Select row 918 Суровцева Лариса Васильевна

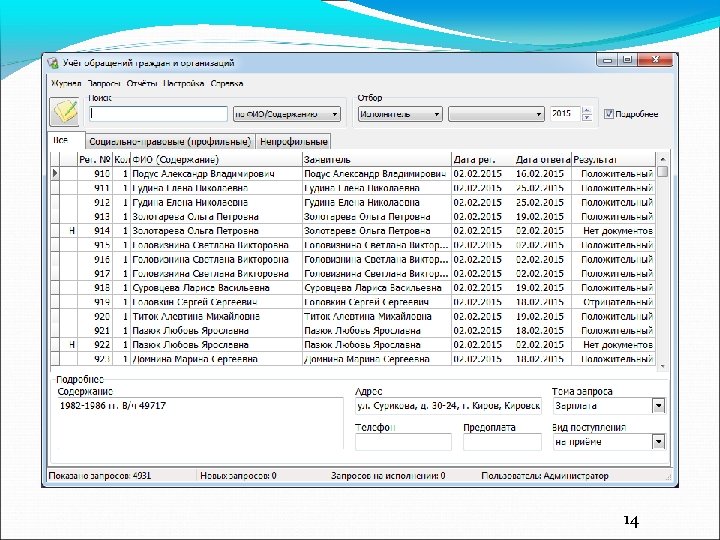tap(353, 287)
